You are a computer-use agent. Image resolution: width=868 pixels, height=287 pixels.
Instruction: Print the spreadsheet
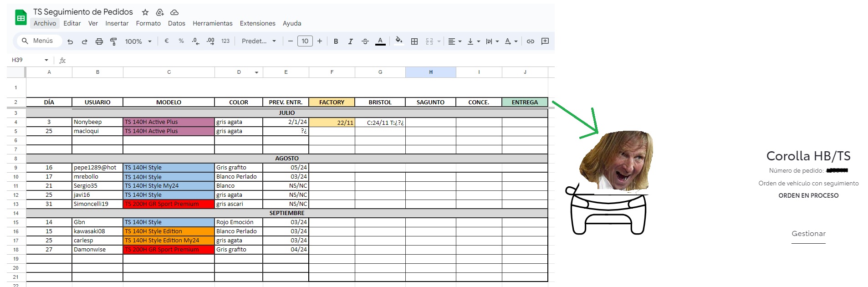[99, 41]
